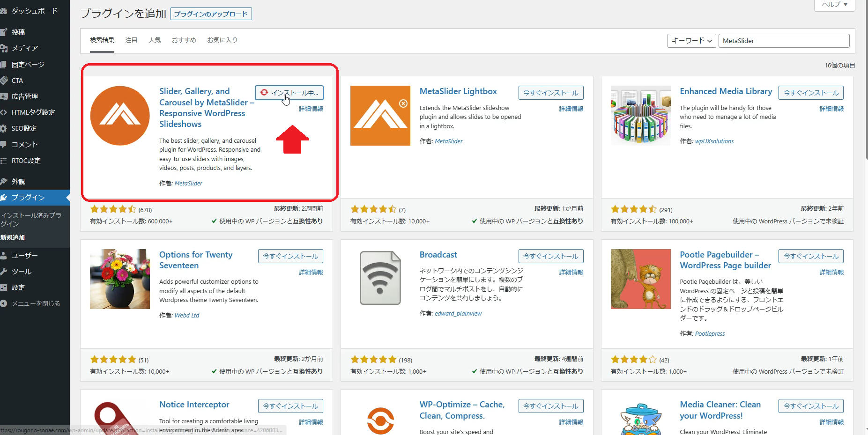The width and height of the screenshot is (868, 435).
Task: Click the spinning インストール中 button
Action: point(289,93)
